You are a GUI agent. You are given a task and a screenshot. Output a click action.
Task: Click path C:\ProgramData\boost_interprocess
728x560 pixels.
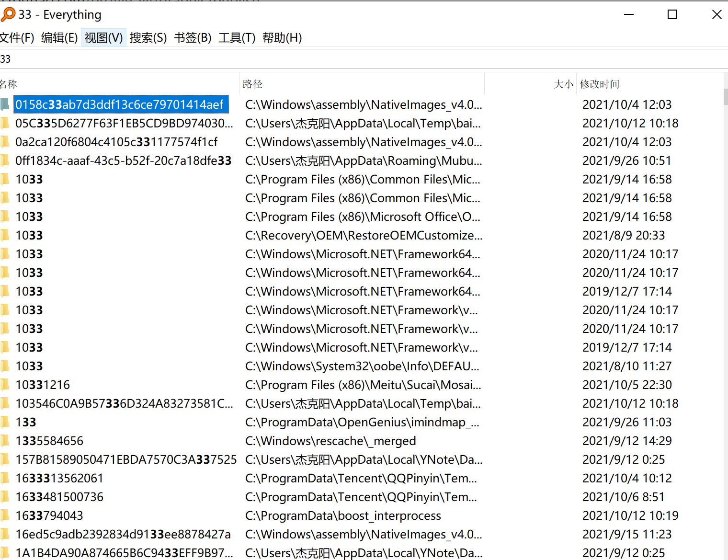pyautogui.click(x=343, y=515)
